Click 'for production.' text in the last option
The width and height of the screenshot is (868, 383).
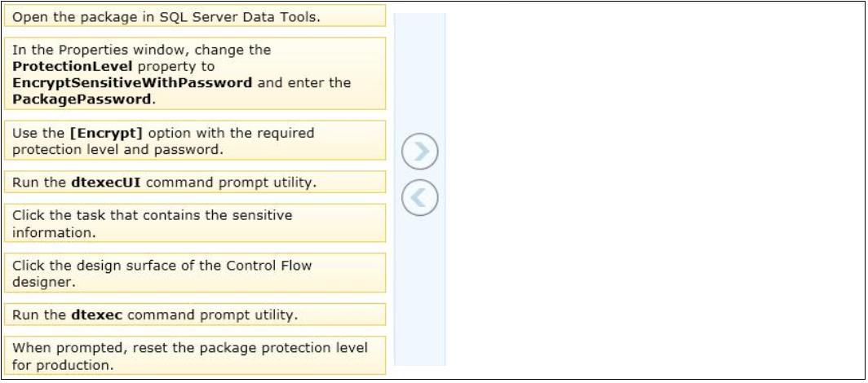(x=63, y=365)
